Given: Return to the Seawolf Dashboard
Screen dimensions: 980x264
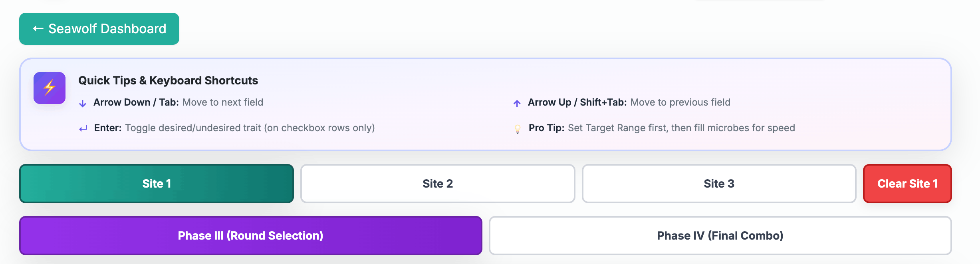Looking at the screenshot, I should pos(99,28).
